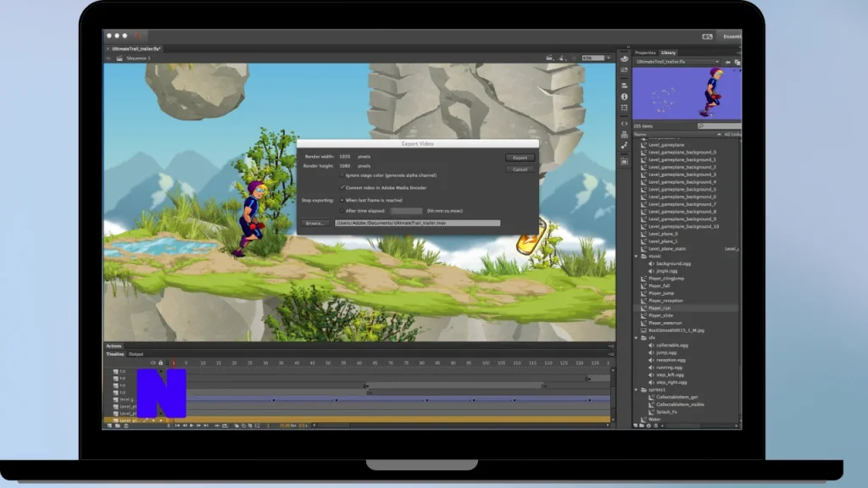Select the Timeline tab

coord(115,354)
